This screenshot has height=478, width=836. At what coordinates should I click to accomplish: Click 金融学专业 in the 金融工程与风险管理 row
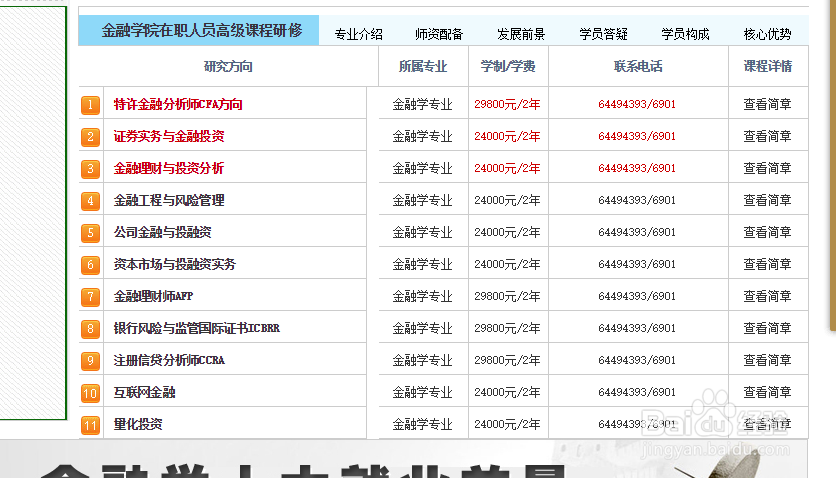coord(422,200)
